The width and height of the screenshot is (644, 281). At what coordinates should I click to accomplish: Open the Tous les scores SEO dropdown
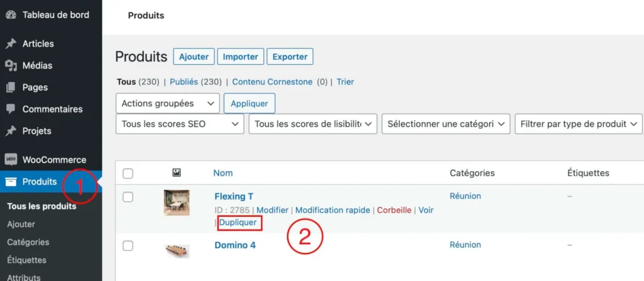180,124
